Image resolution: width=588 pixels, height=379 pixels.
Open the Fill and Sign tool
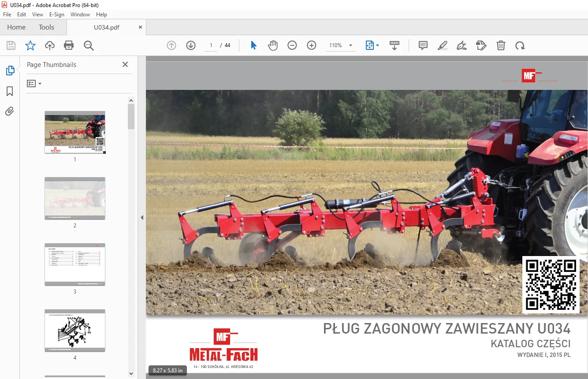(x=462, y=45)
